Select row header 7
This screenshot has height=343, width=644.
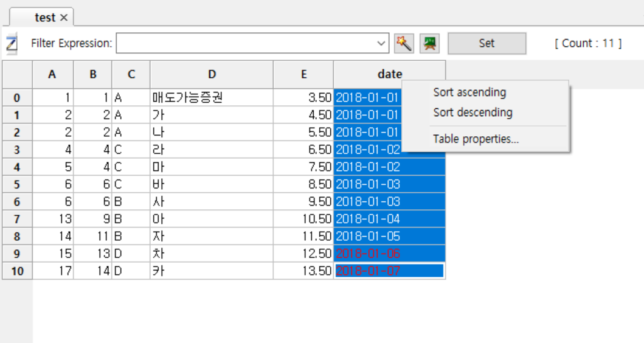pos(17,219)
